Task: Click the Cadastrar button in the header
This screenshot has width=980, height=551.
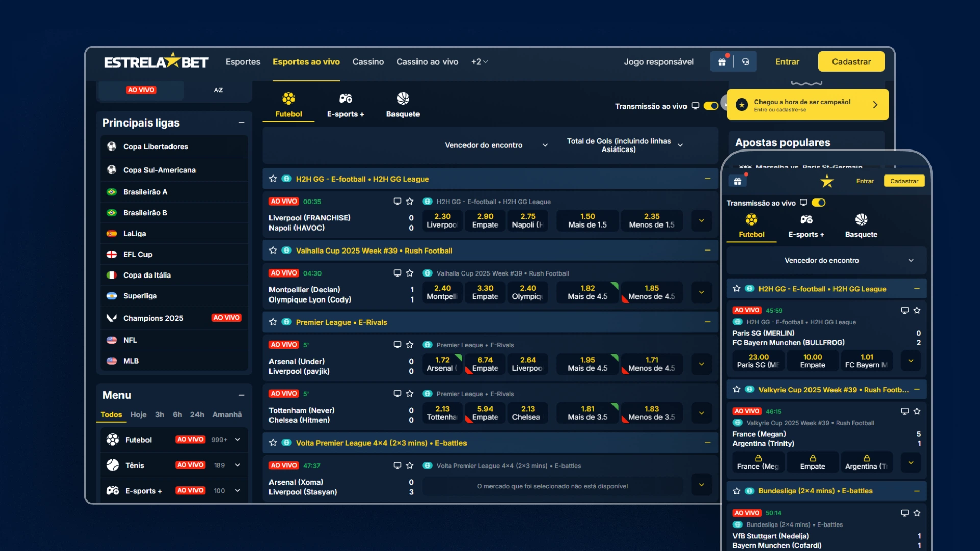Action: tap(851, 61)
